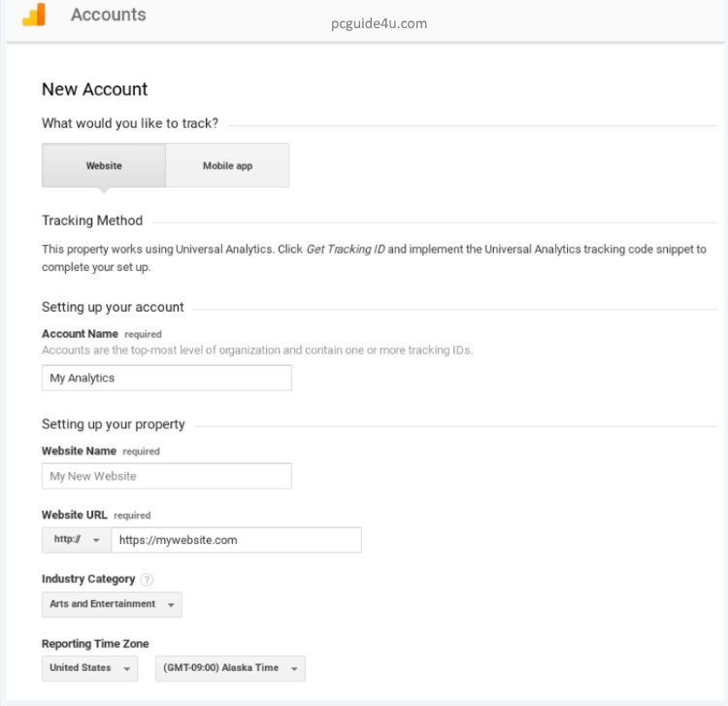
Task: Change the Alaska Time zone dropdown
Action: [x=230, y=668]
